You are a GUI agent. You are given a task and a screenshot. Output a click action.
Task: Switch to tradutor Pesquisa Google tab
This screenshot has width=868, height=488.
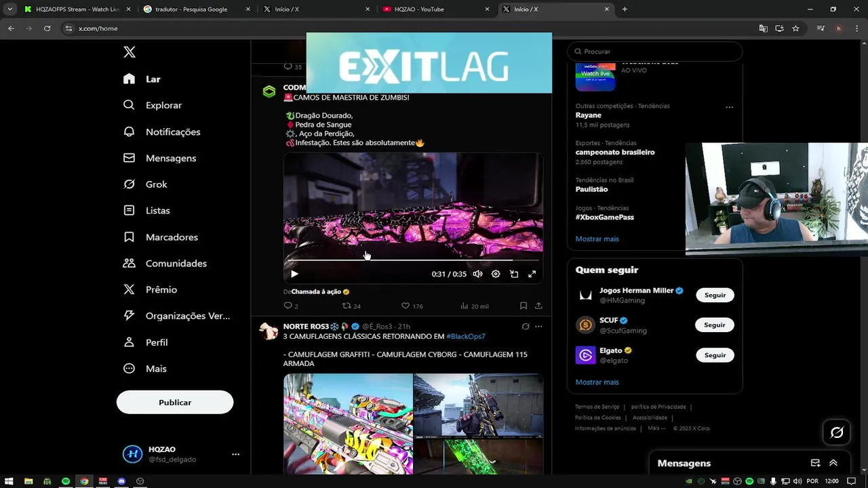(197, 9)
